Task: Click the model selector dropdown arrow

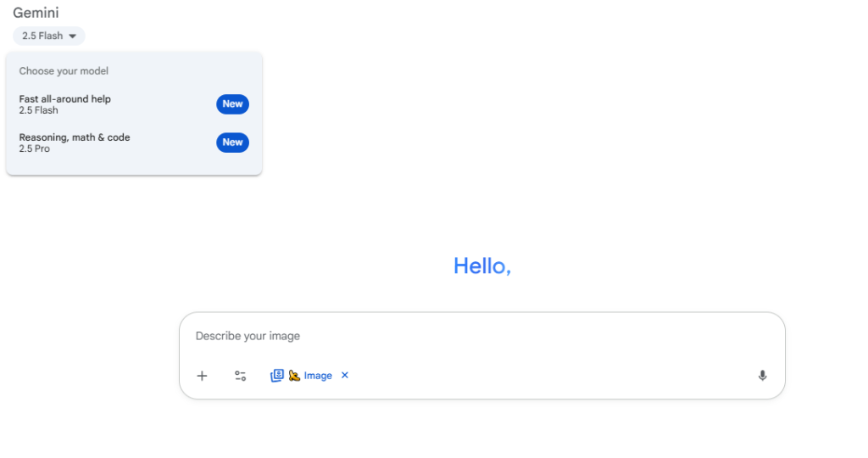Action: pos(73,36)
